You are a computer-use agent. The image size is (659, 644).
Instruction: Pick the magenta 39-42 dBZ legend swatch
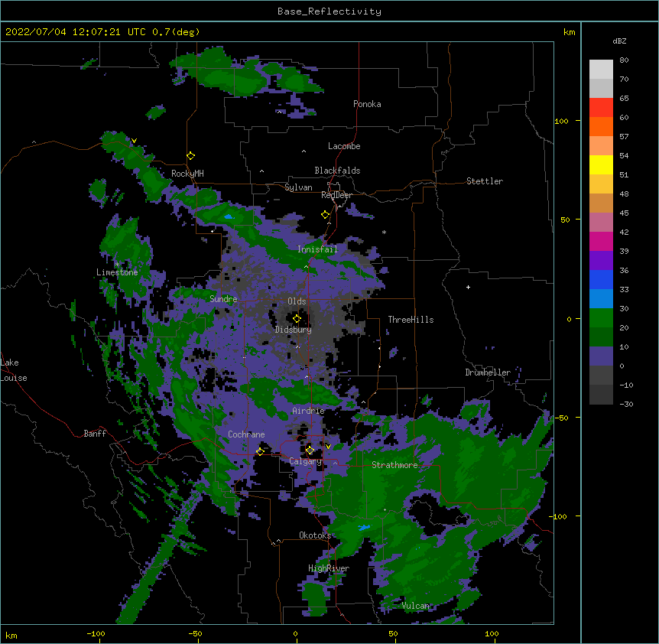pyautogui.click(x=601, y=241)
